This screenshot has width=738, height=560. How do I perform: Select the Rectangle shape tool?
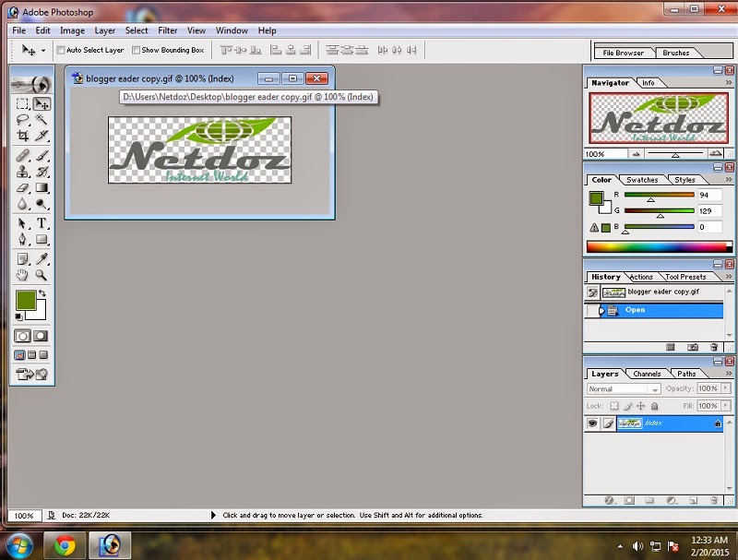(42, 240)
